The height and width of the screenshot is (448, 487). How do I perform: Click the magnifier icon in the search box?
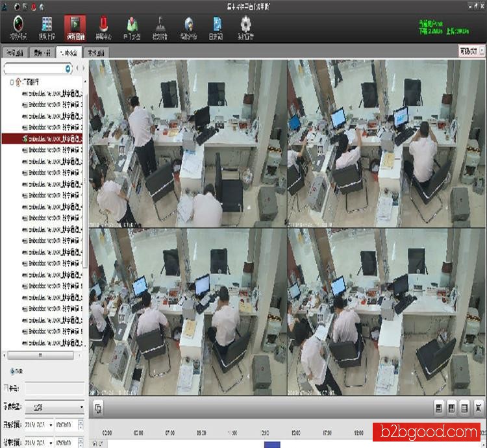(x=68, y=68)
